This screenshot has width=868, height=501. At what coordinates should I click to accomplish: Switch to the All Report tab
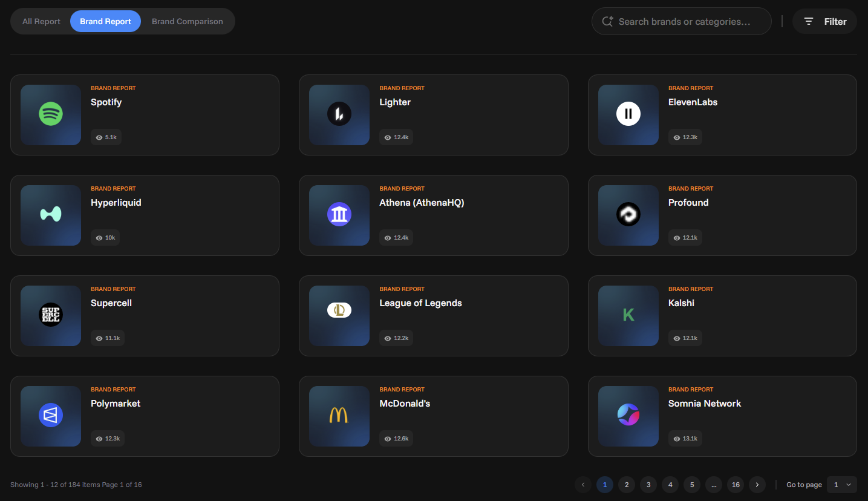pos(41,21)
